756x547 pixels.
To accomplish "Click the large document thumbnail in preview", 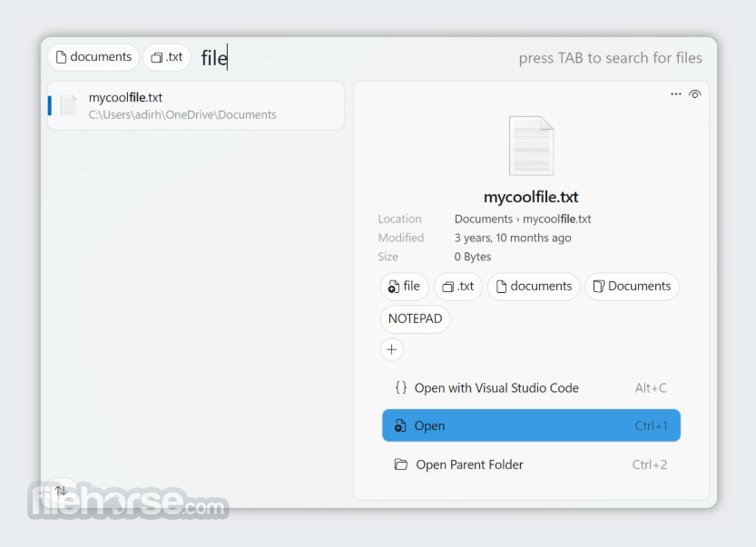I will tap(531, 145).
